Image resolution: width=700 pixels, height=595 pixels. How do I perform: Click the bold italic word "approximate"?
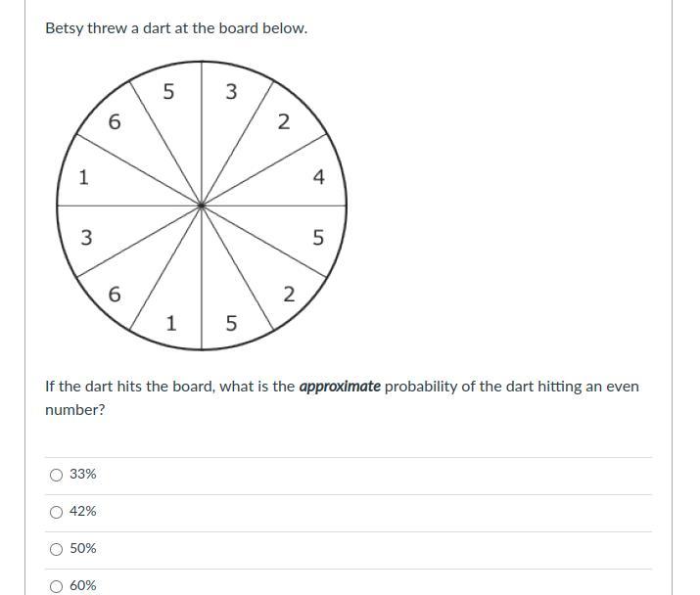tap(340, 387)
